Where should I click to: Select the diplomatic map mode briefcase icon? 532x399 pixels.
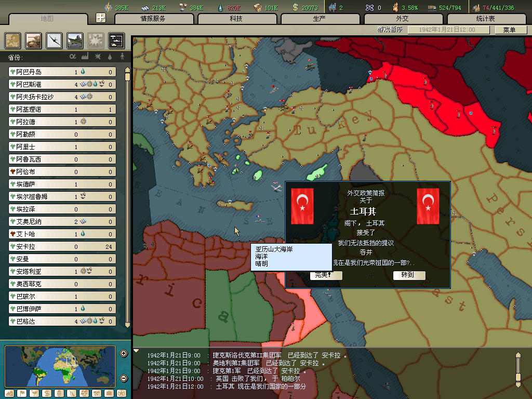click(x=109, y=393)
